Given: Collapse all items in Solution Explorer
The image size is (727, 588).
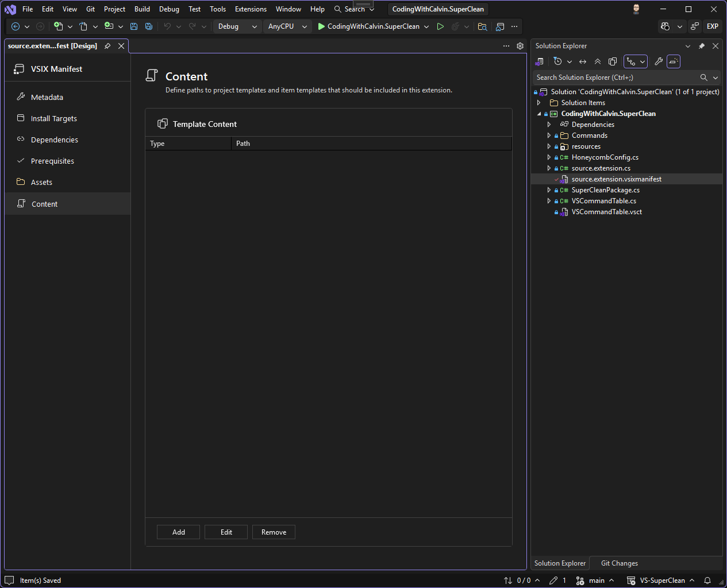Looking at the screenshot, I should pyautogui.click(x=598, y=61).
